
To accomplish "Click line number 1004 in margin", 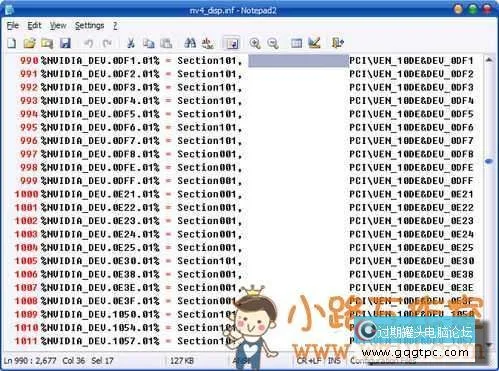I will pos(26,248).
